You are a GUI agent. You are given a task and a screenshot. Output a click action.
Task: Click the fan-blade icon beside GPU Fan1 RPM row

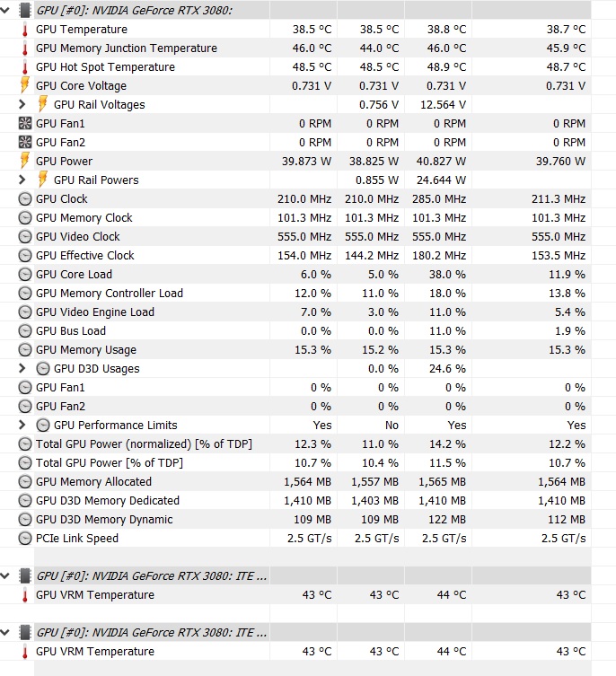[x=24, y=124]
